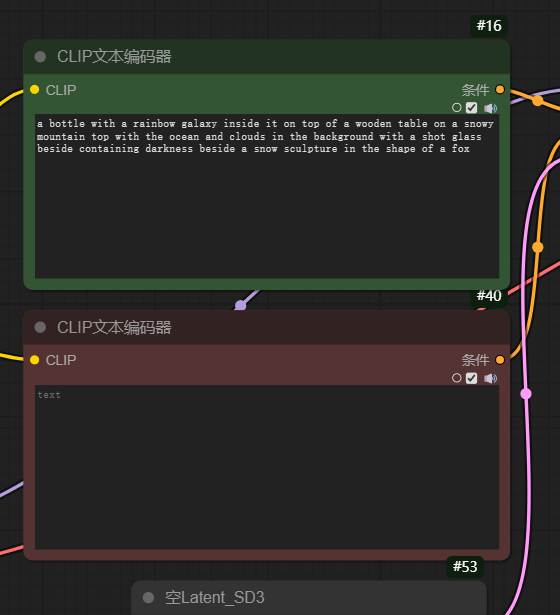Click speaker icon in green CLIP node
This screenshot has height=615, width=560.
coord(490,108)
